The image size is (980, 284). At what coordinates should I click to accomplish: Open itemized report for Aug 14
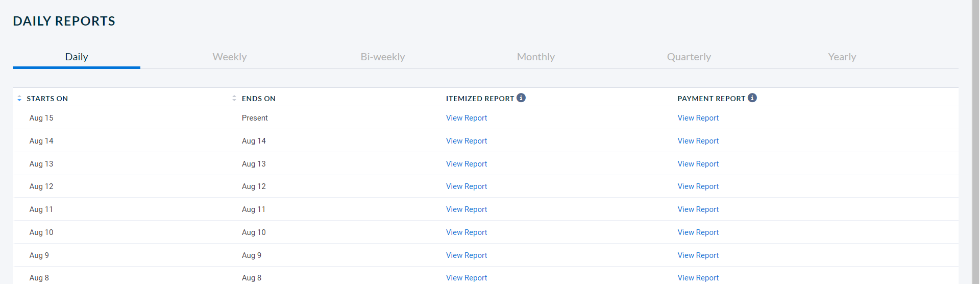coord(467,141)
